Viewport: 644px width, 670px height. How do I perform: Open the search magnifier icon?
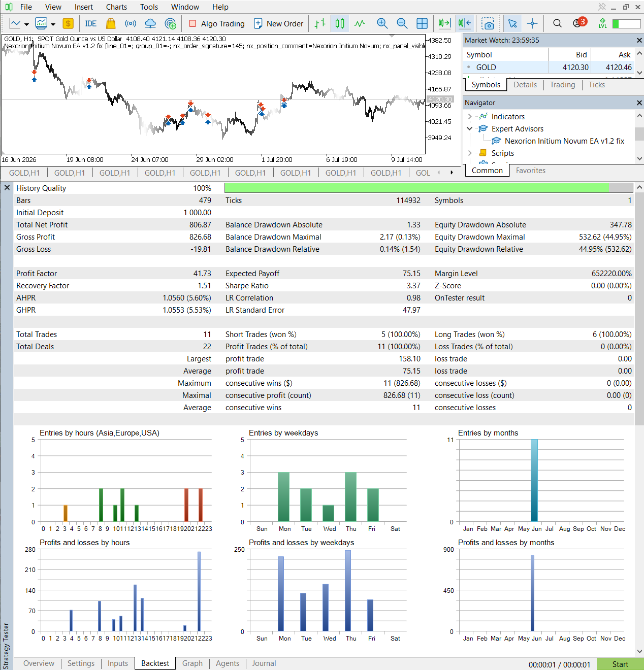pos(557,23)
